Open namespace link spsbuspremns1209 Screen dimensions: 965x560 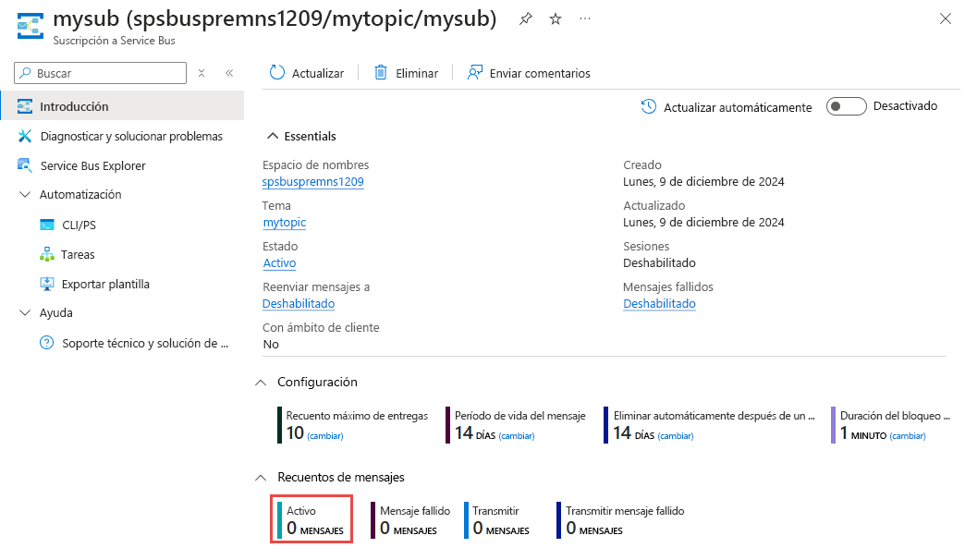coord(312,181)
